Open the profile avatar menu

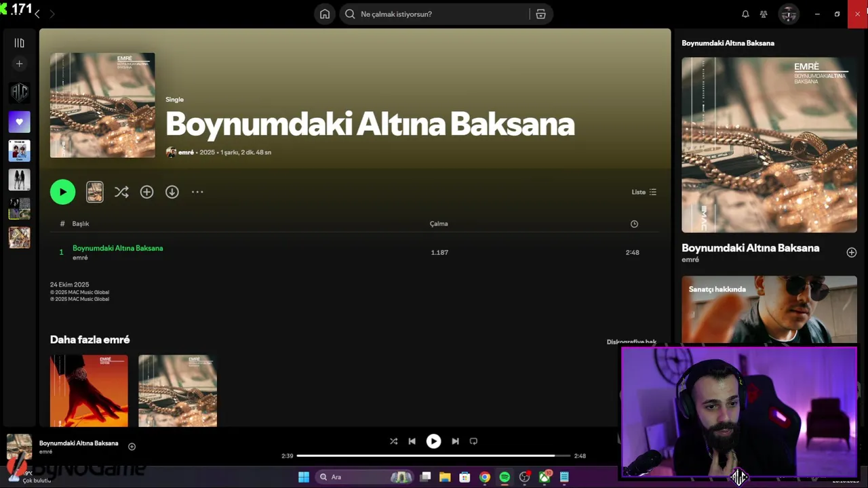point(788,14)
